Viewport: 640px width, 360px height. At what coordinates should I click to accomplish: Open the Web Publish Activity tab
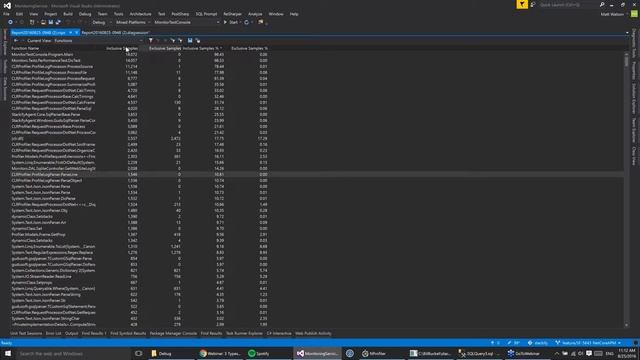coord(313,333)
